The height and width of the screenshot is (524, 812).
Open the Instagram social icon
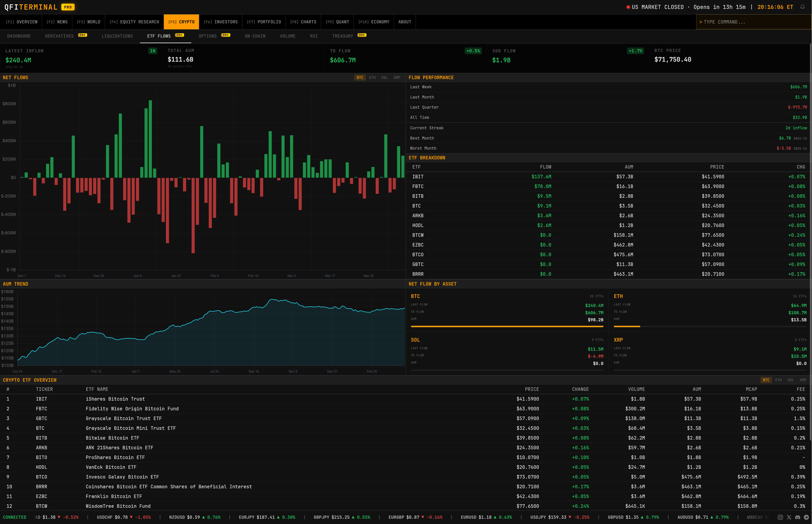tap(780, 517)
